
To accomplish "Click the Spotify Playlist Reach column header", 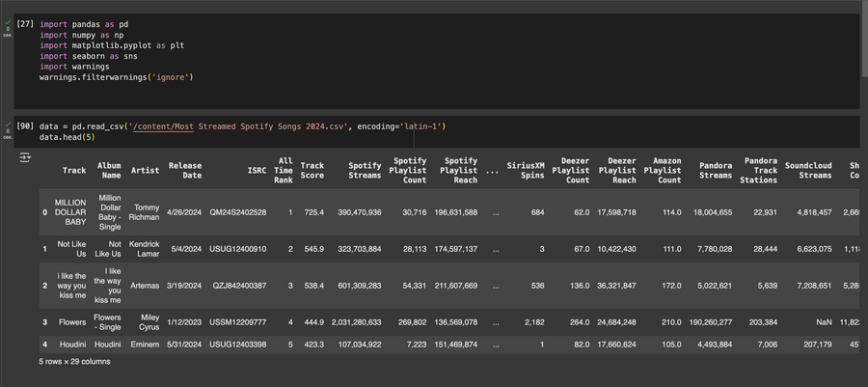I will [x=458, y=171].
